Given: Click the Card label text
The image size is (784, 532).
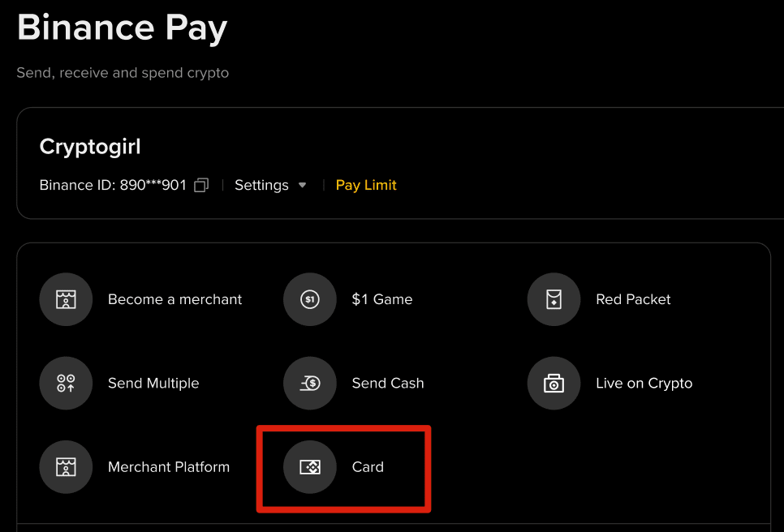Looking at the screenshot, I should point(368,467).
